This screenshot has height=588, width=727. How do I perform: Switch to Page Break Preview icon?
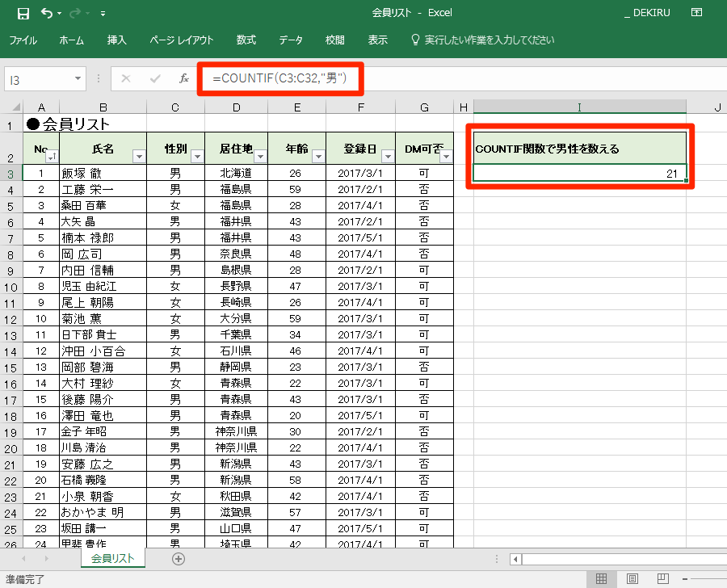pyautogui.click(x=663, y=578)
